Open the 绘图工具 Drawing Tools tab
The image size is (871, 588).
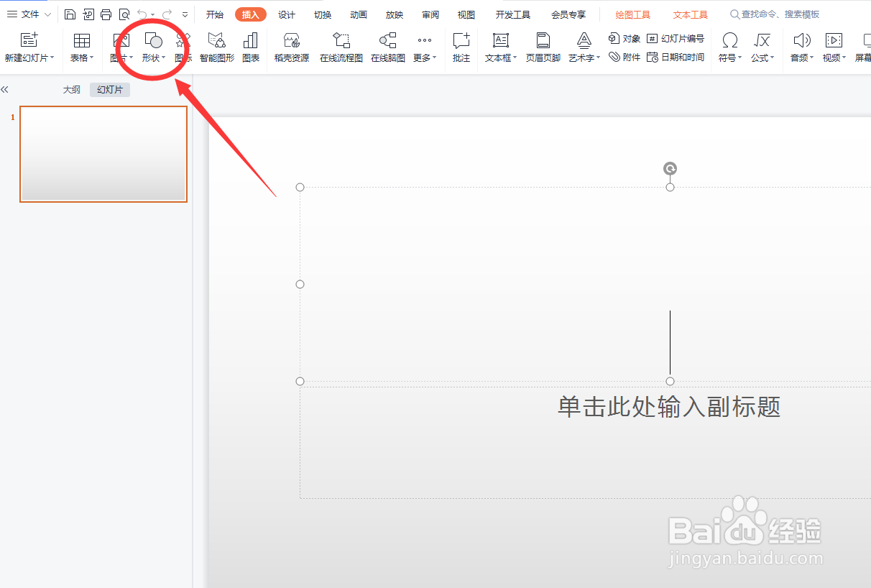tap(633, 14)
